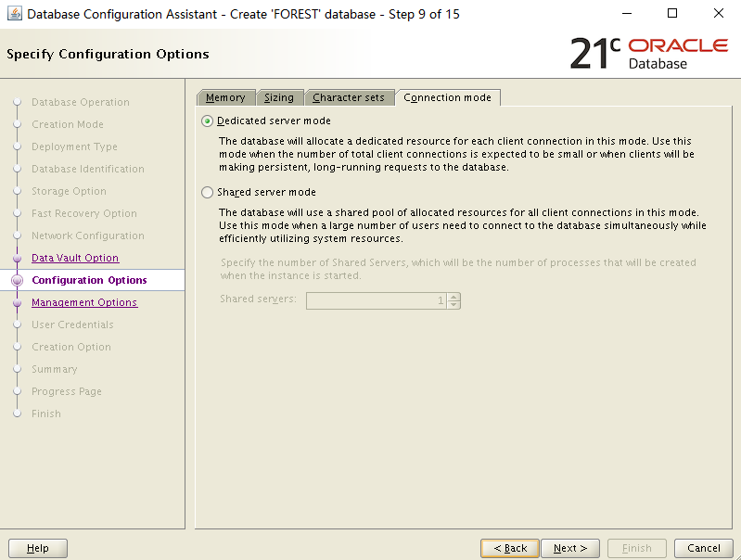Decrease Shared servers with down arrow
This screenshot has height=560, width=741.
[454, 304]
